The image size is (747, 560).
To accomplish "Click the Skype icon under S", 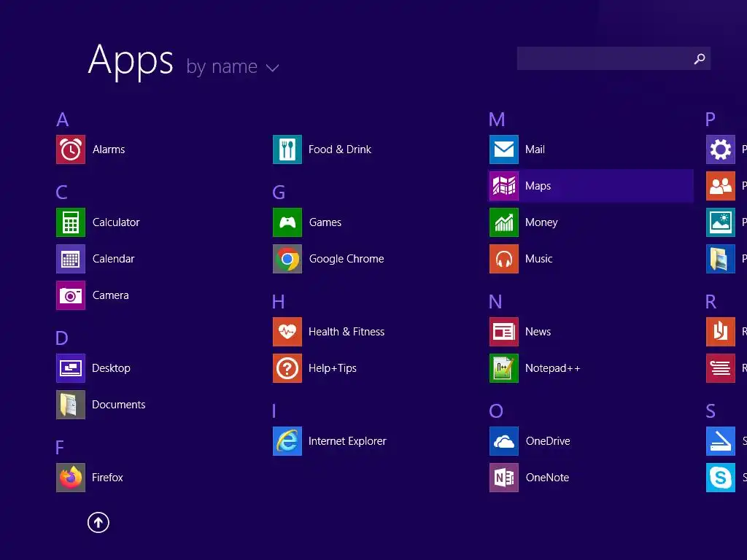I will tap(721, 478).
